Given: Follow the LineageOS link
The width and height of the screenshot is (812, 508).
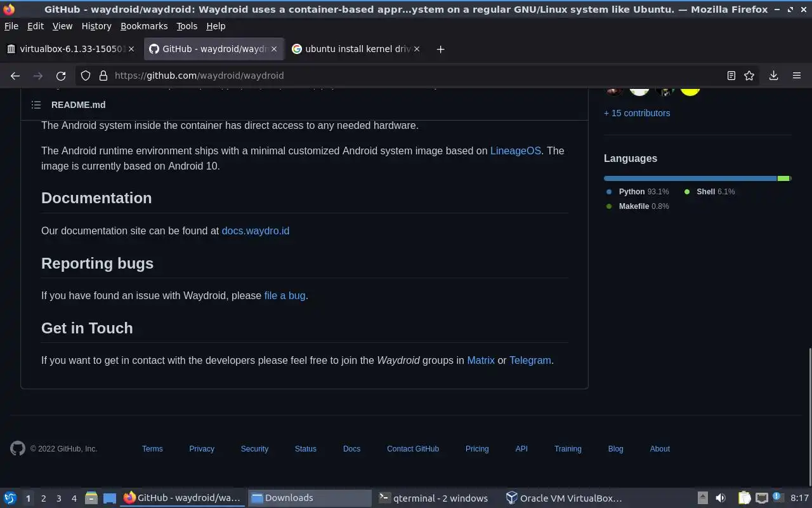Looking at the screenshot, I should tap(516, 150).
